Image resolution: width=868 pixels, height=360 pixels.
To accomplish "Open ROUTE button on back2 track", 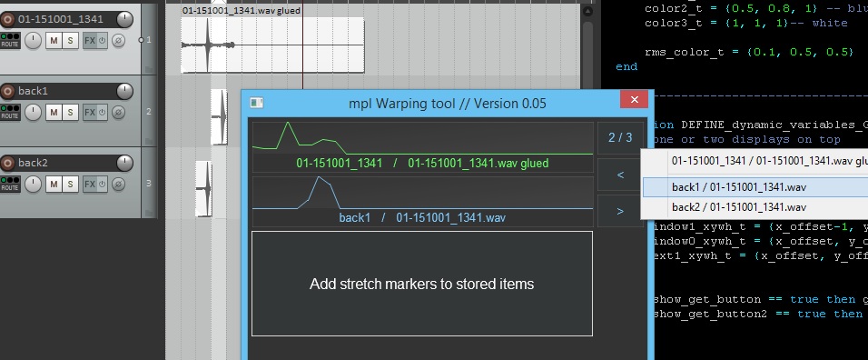I will click(x=10, y=185).
